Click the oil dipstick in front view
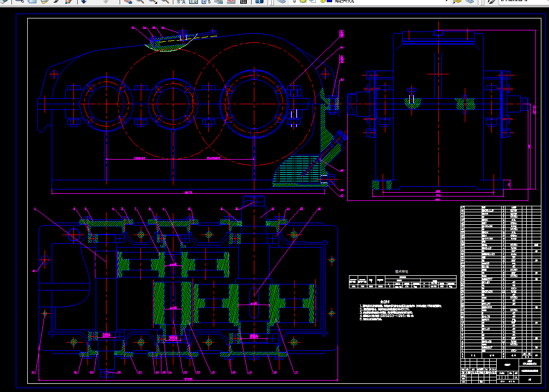Screen dimensions: 549x392 tap(323, 154)
